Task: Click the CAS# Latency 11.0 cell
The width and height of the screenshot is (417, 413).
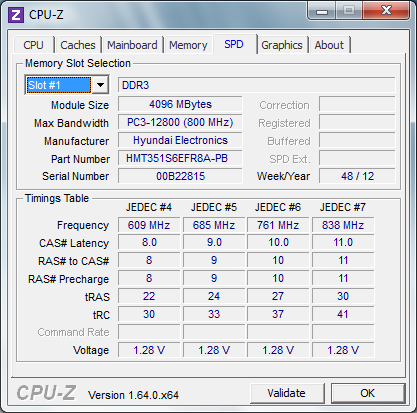Action: point(343,242)
